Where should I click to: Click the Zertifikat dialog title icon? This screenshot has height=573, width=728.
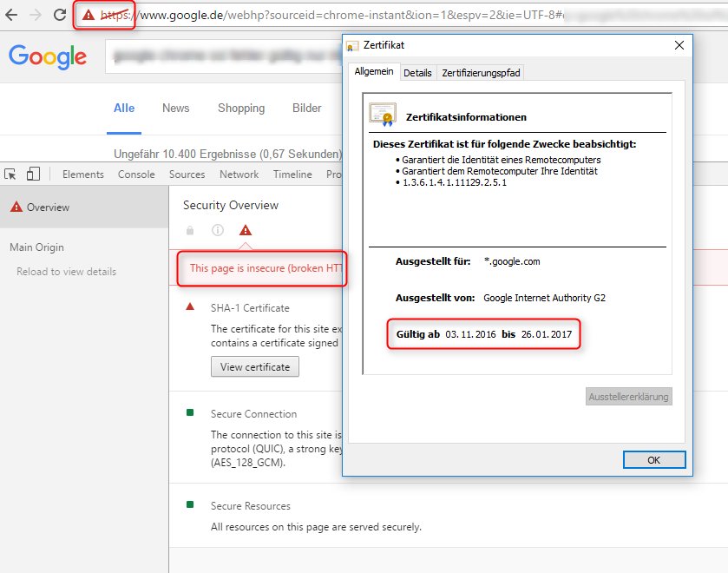(352, 45)
